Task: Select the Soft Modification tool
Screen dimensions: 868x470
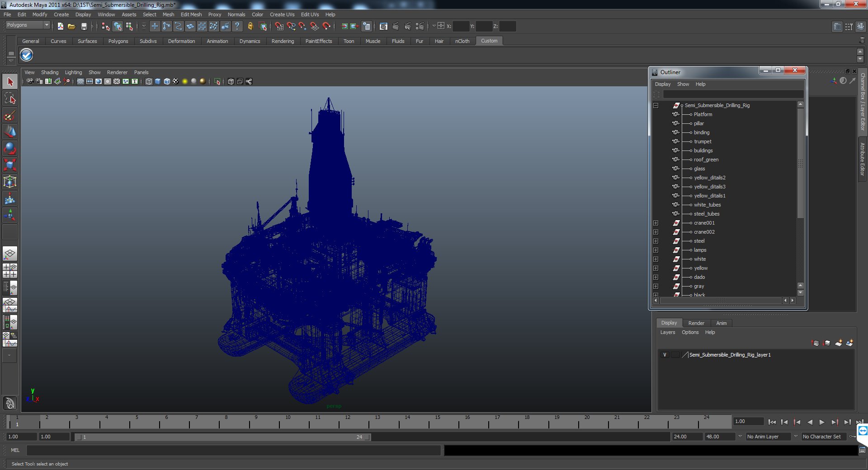Action: tap(10, 199)
